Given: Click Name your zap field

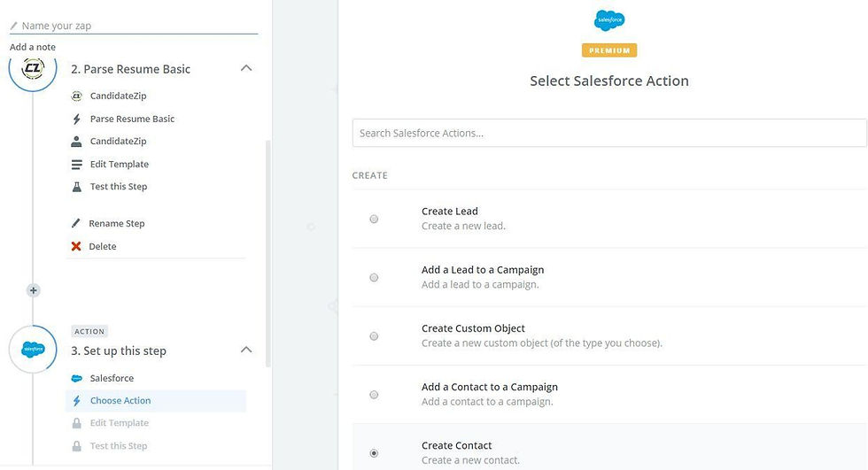Looking at the screenshot, I should 134,26.
